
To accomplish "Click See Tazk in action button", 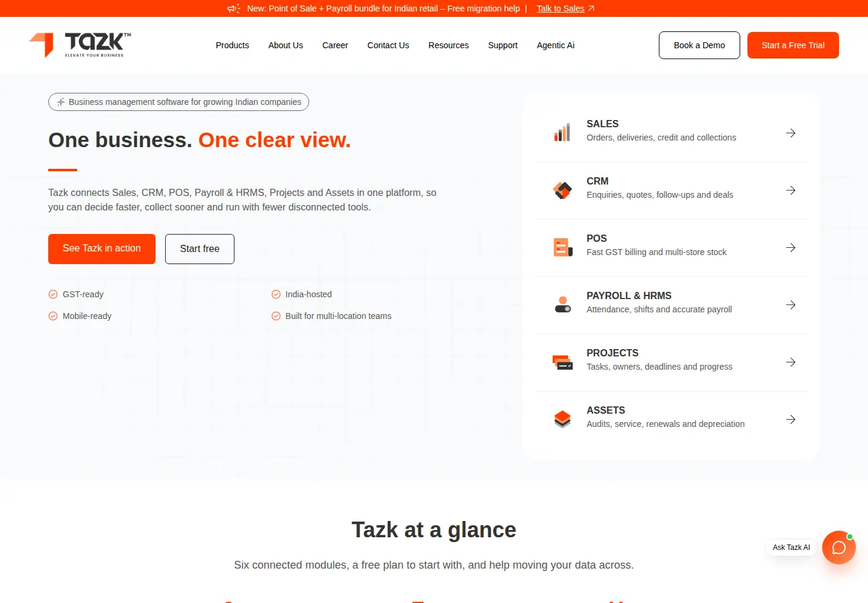I will [x=102, y=248].
